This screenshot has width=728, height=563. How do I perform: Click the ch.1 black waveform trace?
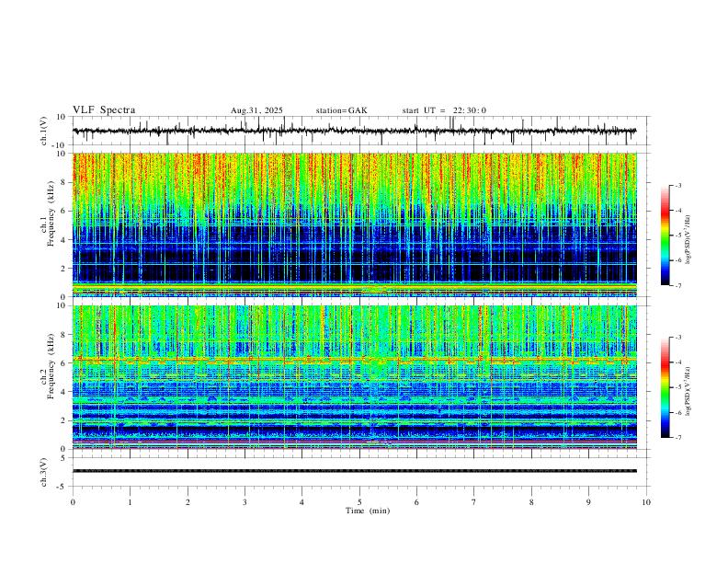[x=355, y=131]
